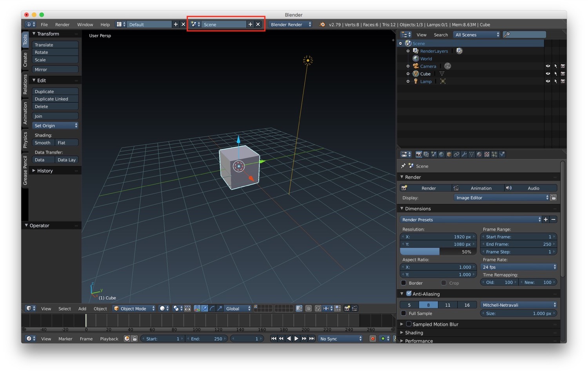
Task: Expand the Camera item in outliner
Action: pyautogui.click(x=408, y=66)
